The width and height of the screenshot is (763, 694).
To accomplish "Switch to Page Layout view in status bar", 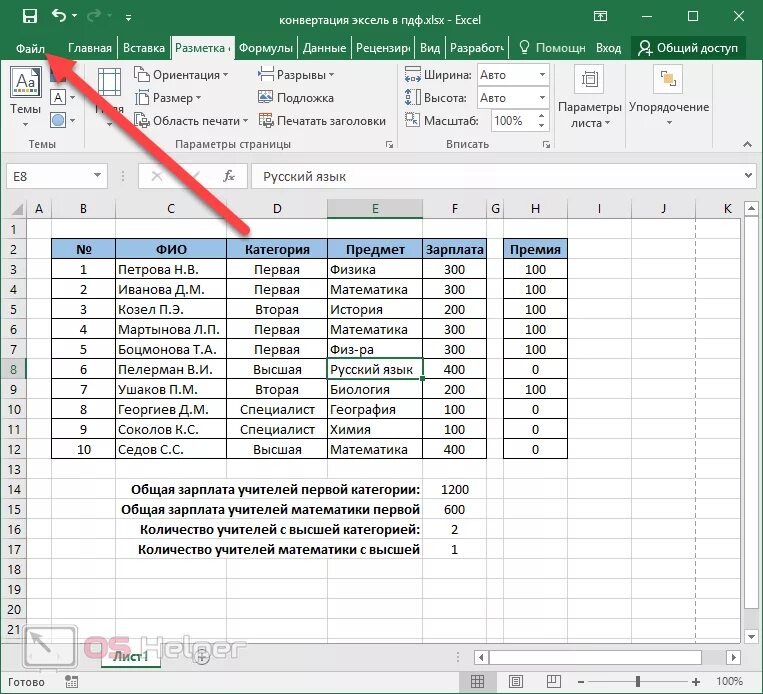I will (x=515, y=681).
